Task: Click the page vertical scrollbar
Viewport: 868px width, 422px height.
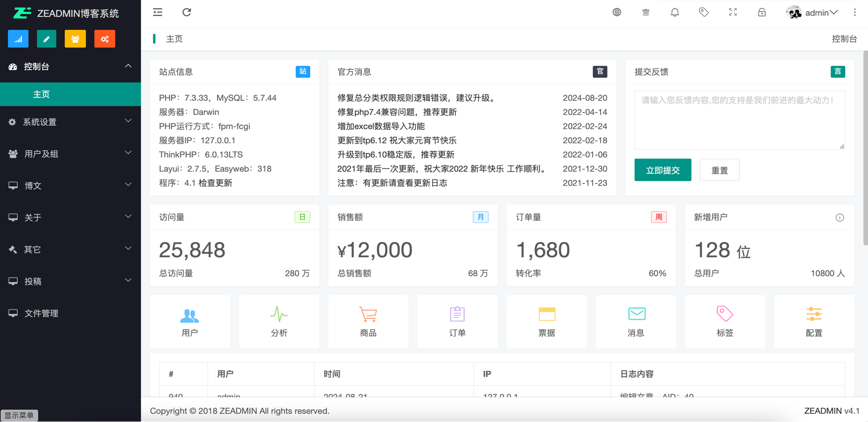Action: 865,148
